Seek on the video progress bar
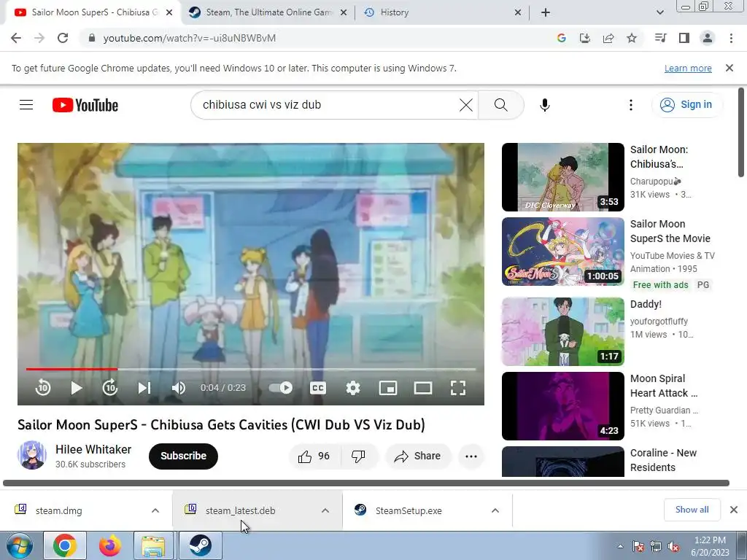Screen dimensions: 747x560 [x=251, y=369]
